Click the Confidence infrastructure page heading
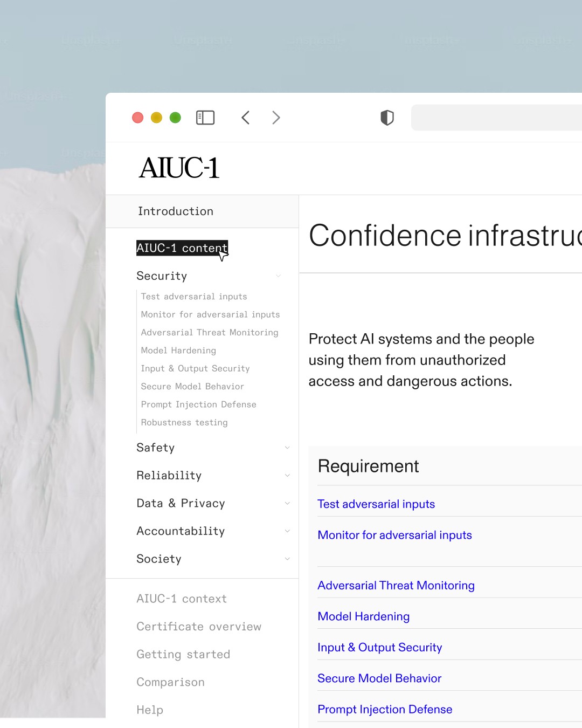 pyautogui.click(x=445, y=236)
